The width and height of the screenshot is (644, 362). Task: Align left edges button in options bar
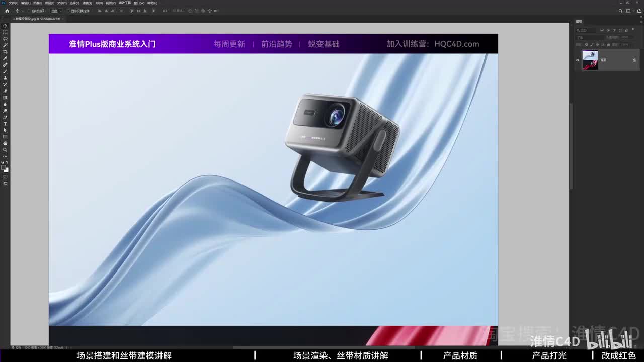[x=99, y=11]
